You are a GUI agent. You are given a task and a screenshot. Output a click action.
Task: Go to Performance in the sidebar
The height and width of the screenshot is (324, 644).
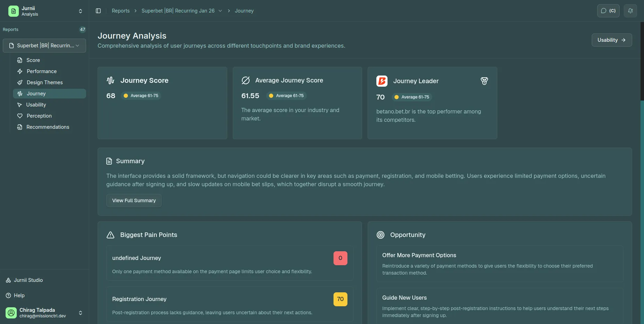point(41,71)
